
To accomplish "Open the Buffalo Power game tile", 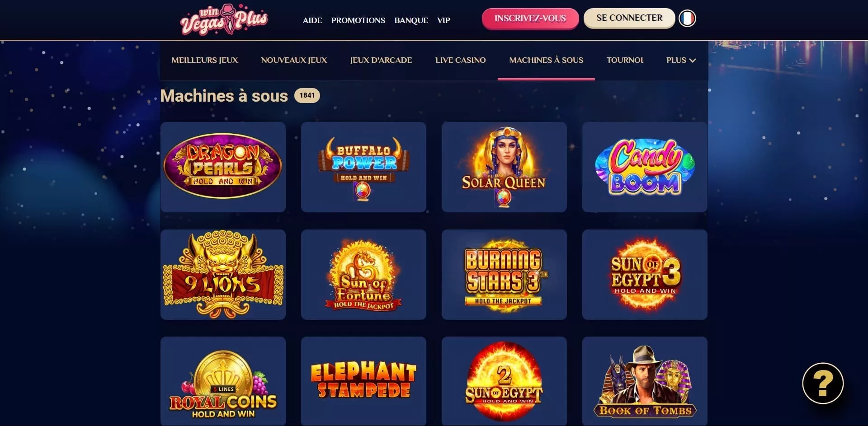I will coord(363,167).
